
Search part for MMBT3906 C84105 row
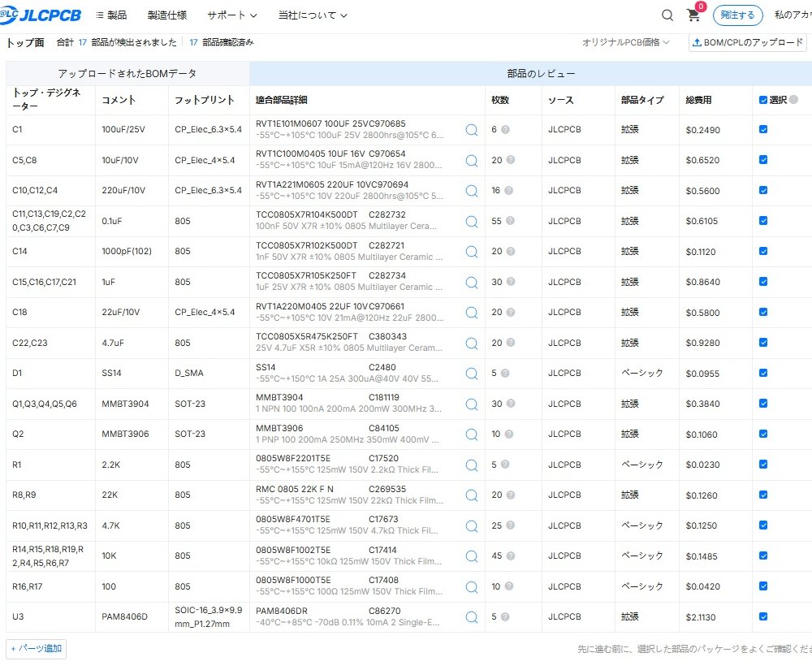[x=471, y=434]
